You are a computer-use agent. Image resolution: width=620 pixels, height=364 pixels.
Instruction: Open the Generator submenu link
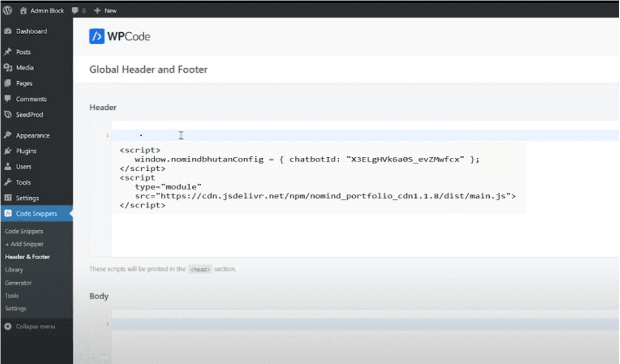coord(18,283)
